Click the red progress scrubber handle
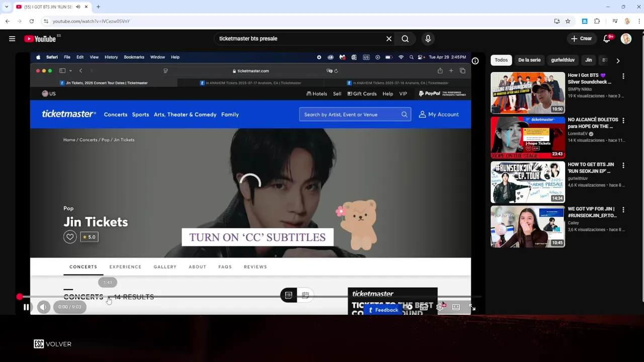Image resolution: width=644 pixels, height=362 pixels. (x=20, y=297)
